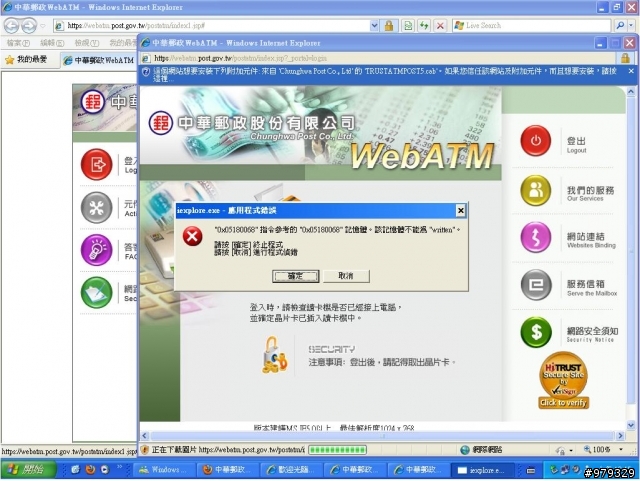The width and height of the screenshot is (640, 481).
Task: Click the purple lightbulb FAQ icon in back window
Action: (x=96, y=250)
